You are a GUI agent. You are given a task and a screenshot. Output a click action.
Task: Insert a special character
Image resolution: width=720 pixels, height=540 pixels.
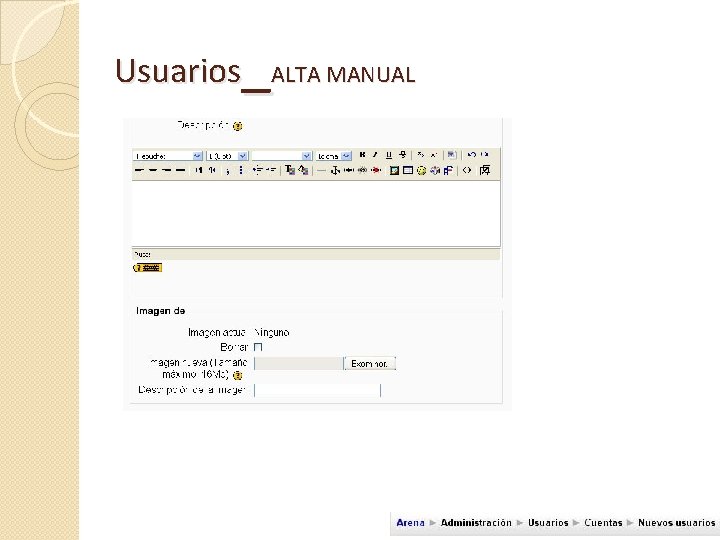pos(435,170)
